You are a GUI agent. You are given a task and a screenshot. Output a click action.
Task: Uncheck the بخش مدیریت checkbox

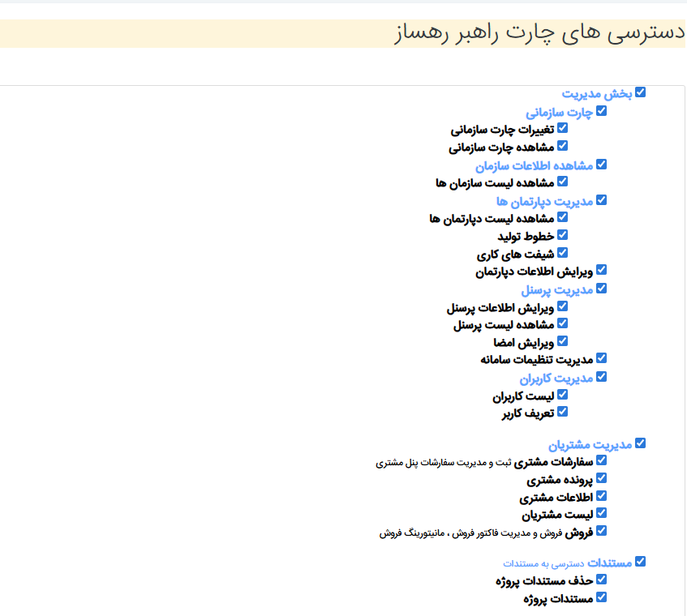(641, 92)
